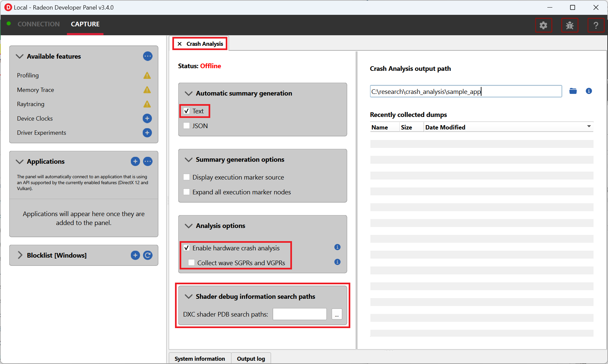Collapse the Available features panel
Viewport: 608px width, 364px height.
(x=20, y=56)
